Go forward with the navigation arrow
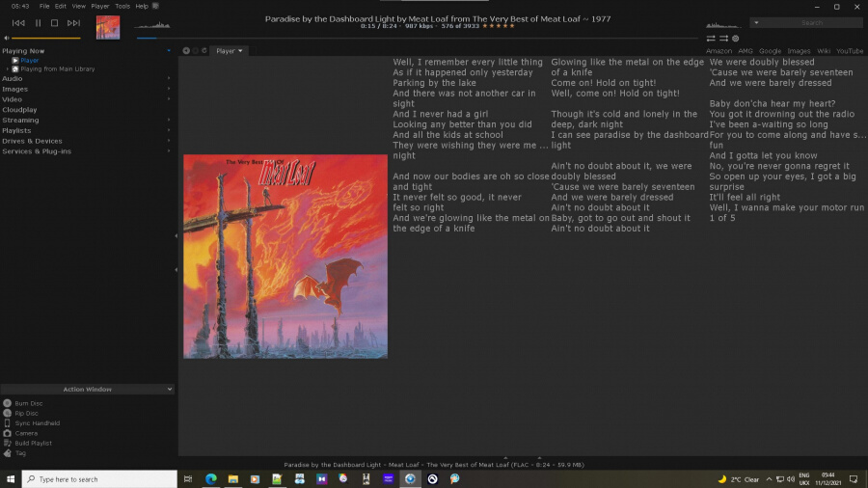The image size is (868, 488). (196, 50)
